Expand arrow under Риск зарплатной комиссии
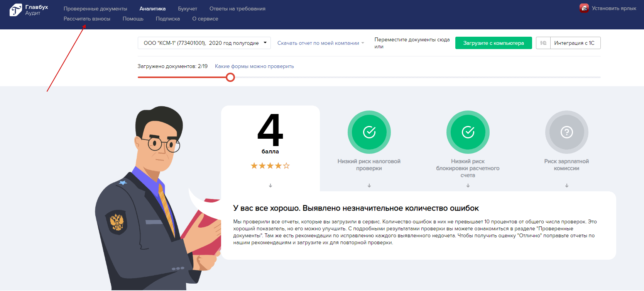The width and height of the screenshot is (644, 291). (x=567, y=185)
